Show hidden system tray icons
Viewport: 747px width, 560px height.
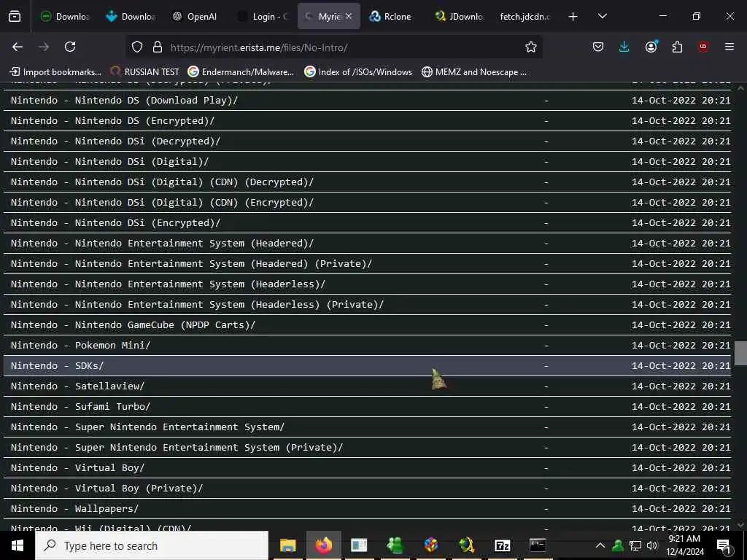(600, 545)
